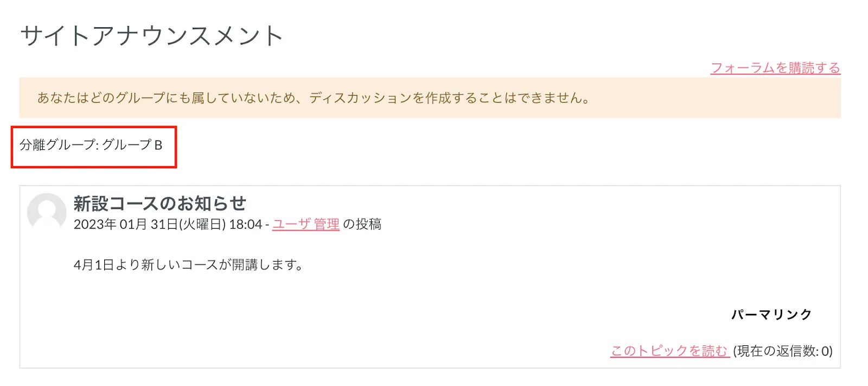Click the の投稿 text after author name
Image resolution: width=868 pixels, height=386 pixels.
[x=362, y=224]
